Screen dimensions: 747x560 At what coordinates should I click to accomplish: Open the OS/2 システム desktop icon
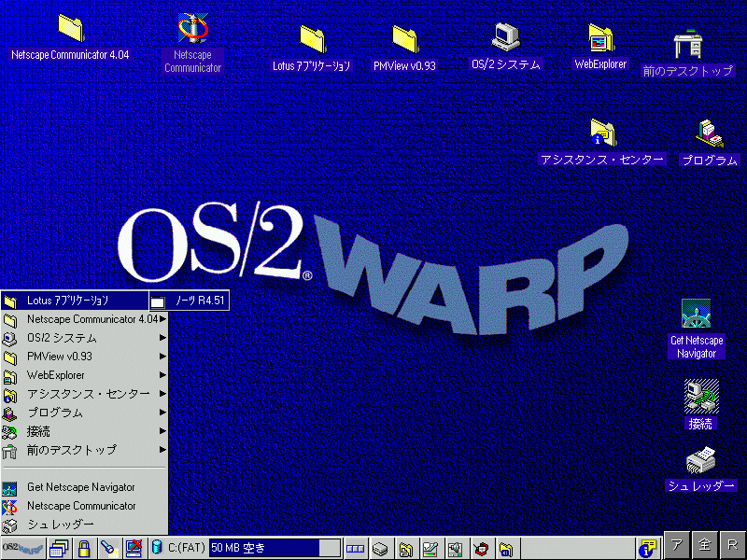(505, 36)
